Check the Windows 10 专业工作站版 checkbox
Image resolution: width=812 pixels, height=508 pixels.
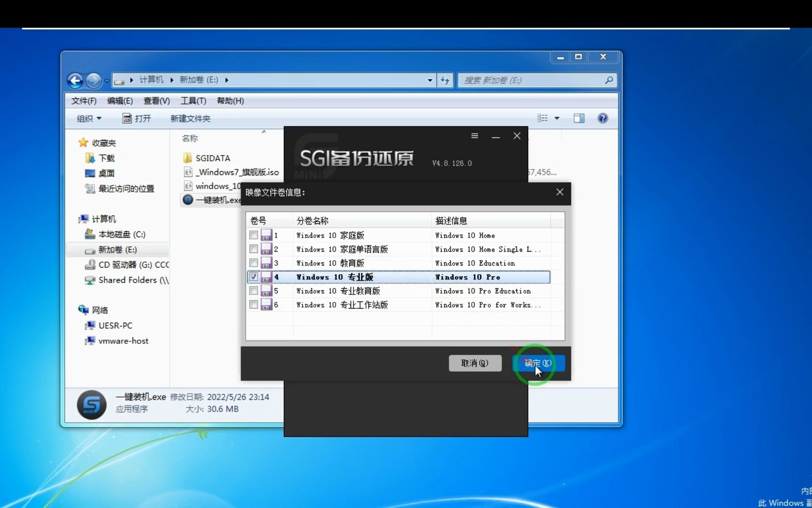coord(254,304)
